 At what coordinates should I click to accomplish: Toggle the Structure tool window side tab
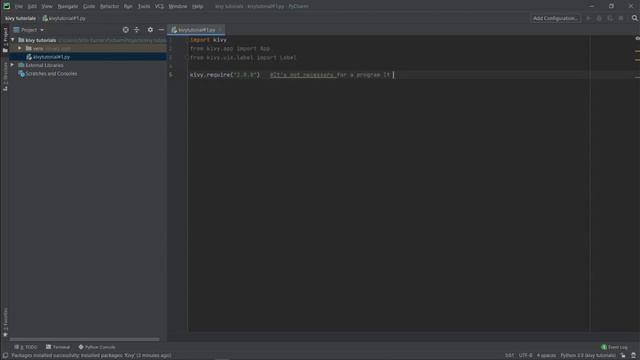point(5,76)
